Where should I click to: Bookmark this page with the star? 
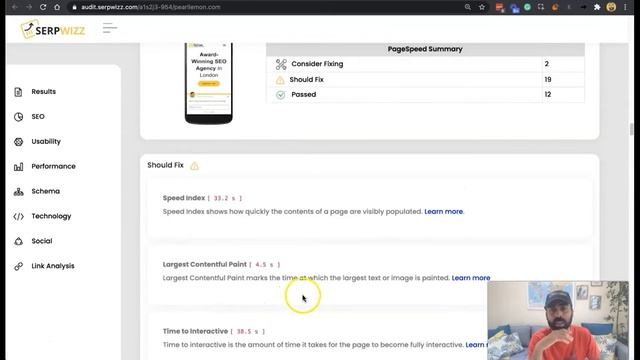(x=482, y=7)
